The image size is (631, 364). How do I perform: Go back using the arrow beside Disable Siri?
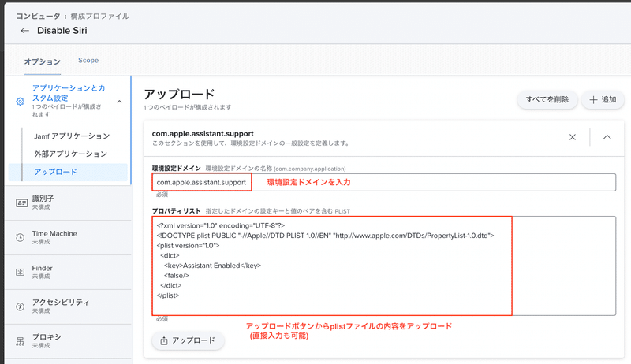(x=25, y=31)
